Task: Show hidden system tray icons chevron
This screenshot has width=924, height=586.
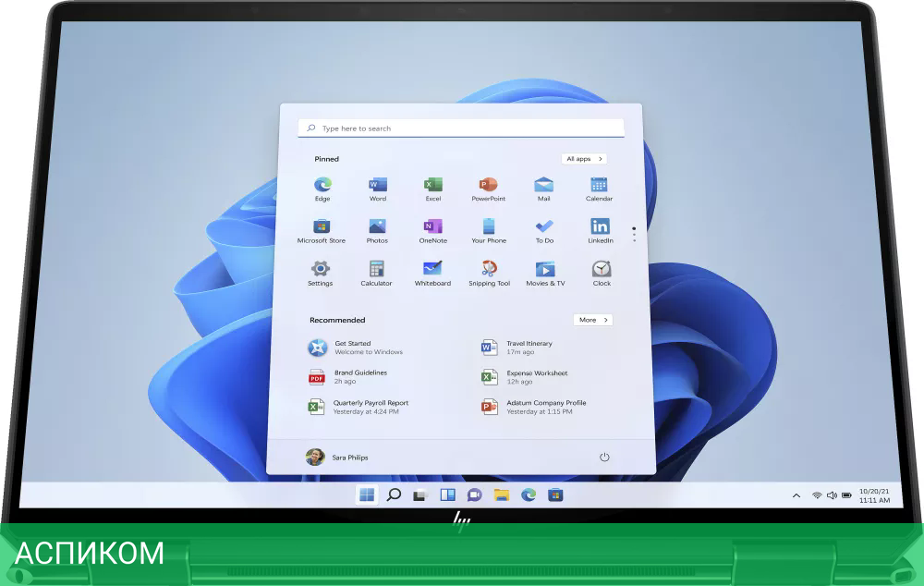Action: click(x=796, y=495)
